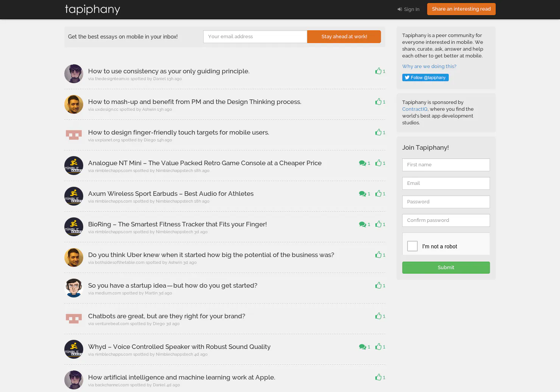This screenshot has width=560, height=392.
Task: Upvote the PM and Design Thinking article
Action: point(380,102)
